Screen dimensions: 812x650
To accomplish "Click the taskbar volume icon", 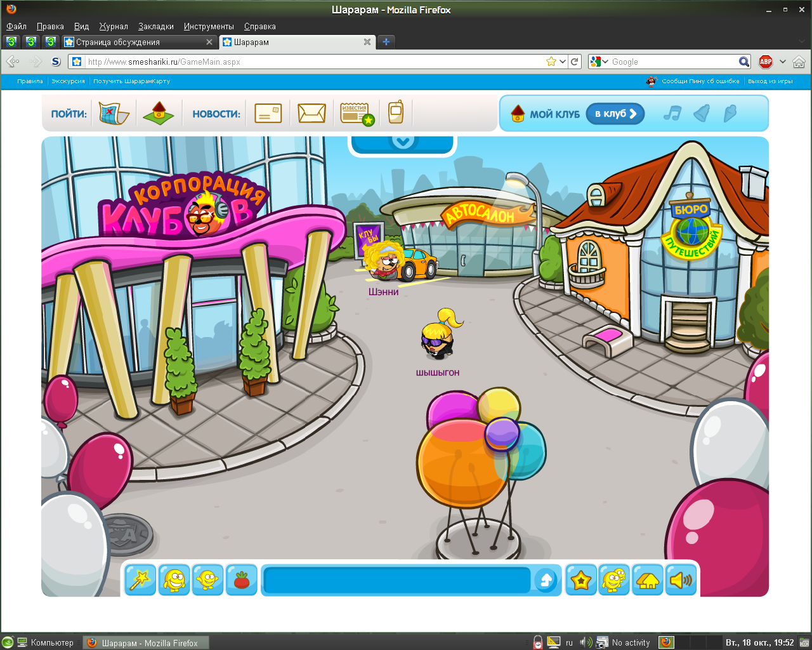I will click(586, 642).
